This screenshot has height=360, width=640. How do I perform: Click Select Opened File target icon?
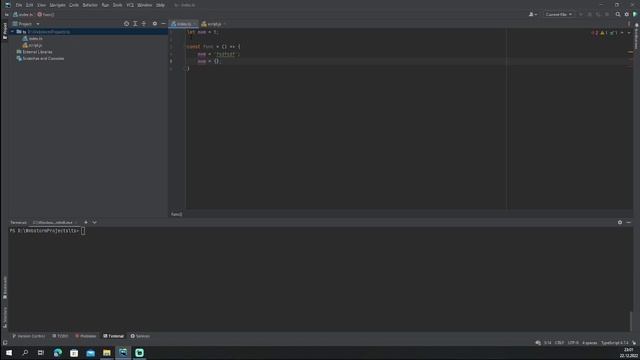click(x=127, y=24)
